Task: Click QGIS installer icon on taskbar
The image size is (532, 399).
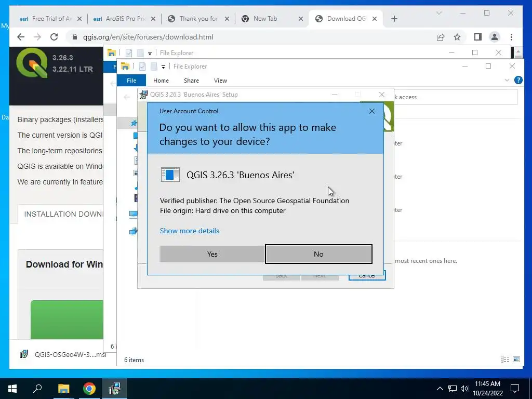Action: (115, 389)
